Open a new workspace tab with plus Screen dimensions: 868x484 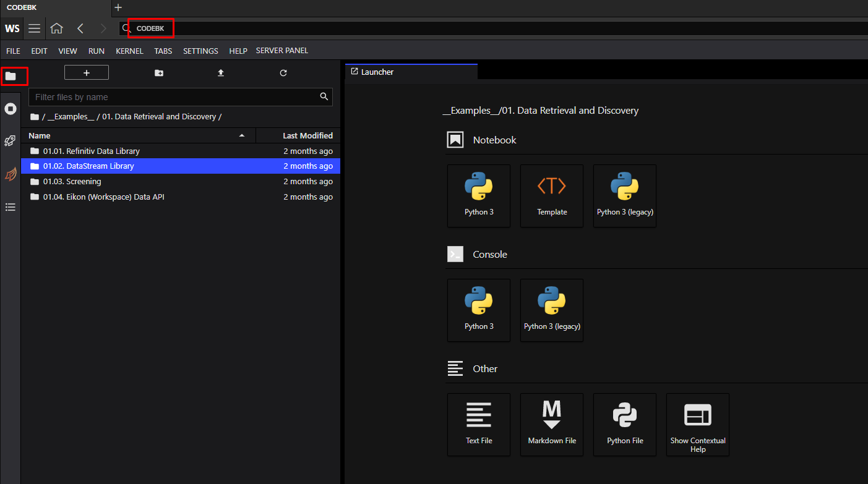pos(118,7)
